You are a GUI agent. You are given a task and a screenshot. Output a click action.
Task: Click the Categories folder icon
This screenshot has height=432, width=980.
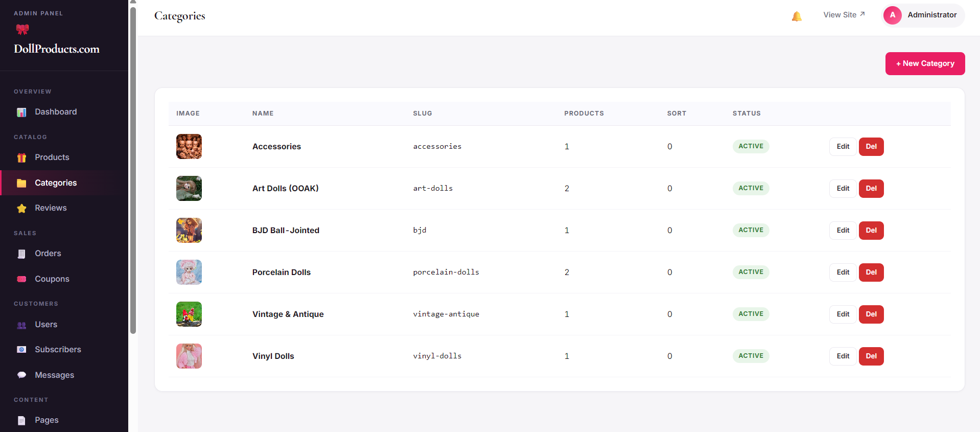[21, 183]
